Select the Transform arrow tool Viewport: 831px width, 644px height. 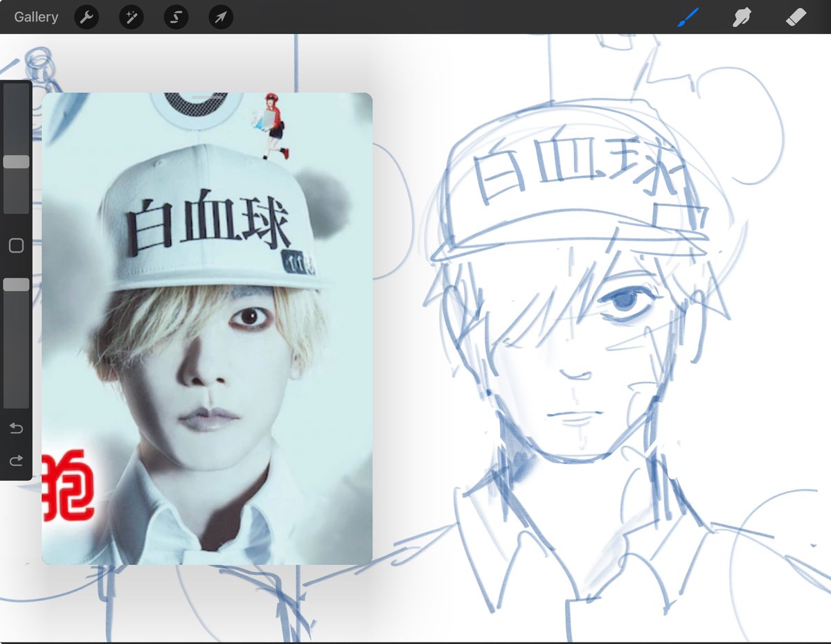coord(221,17)
